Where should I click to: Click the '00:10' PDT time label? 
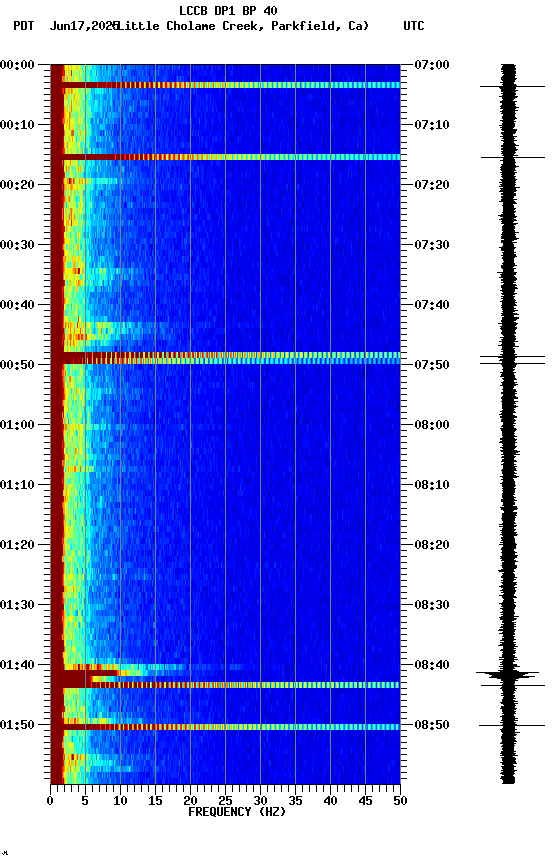click(17, 125)
